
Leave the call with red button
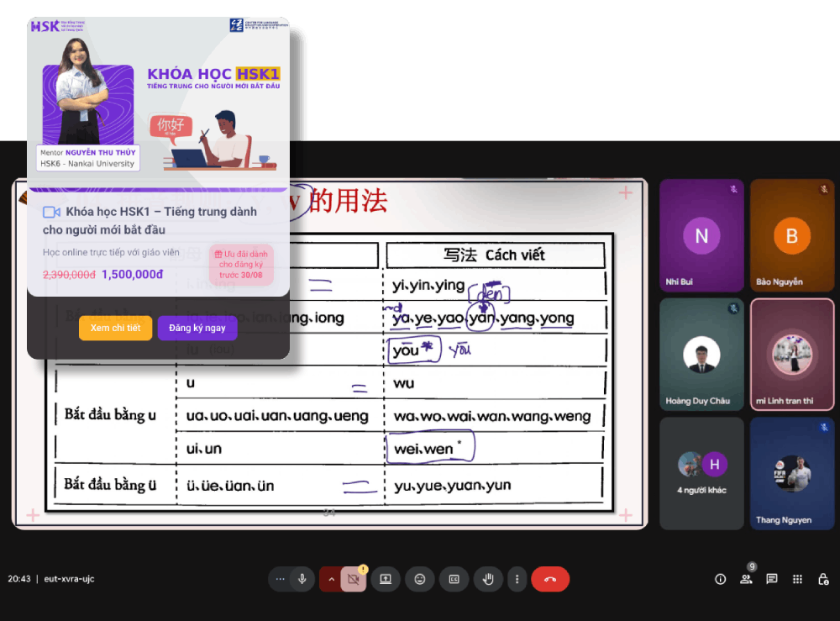(550, 579)
